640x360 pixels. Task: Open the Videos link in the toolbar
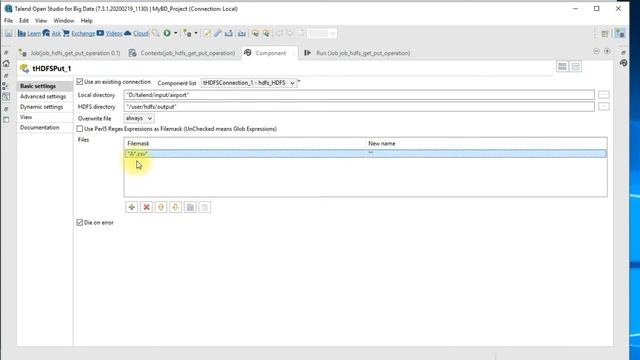(113, 33)
